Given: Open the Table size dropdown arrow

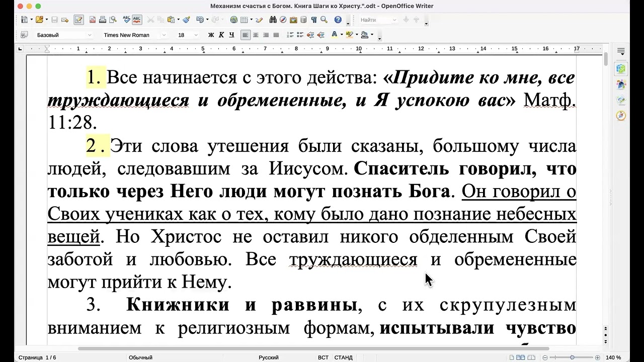Looking at the screenshot, I should click(251, 20).
